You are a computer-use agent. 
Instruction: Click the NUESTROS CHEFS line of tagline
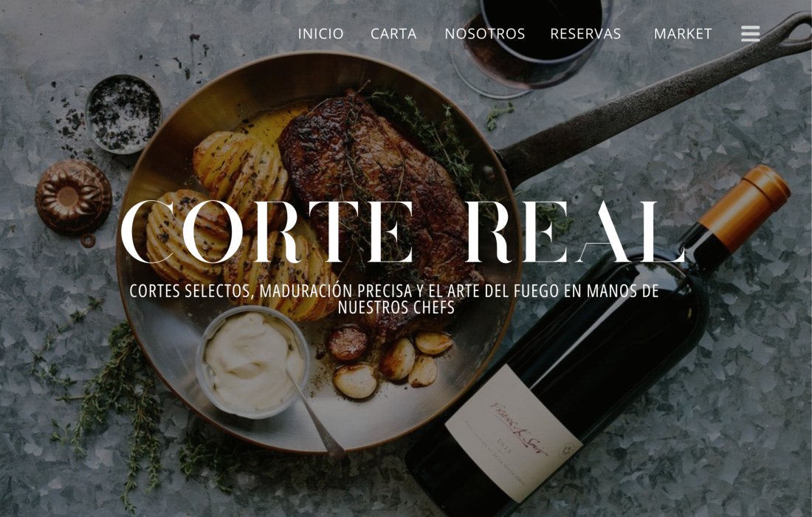(x=396, y=308)
